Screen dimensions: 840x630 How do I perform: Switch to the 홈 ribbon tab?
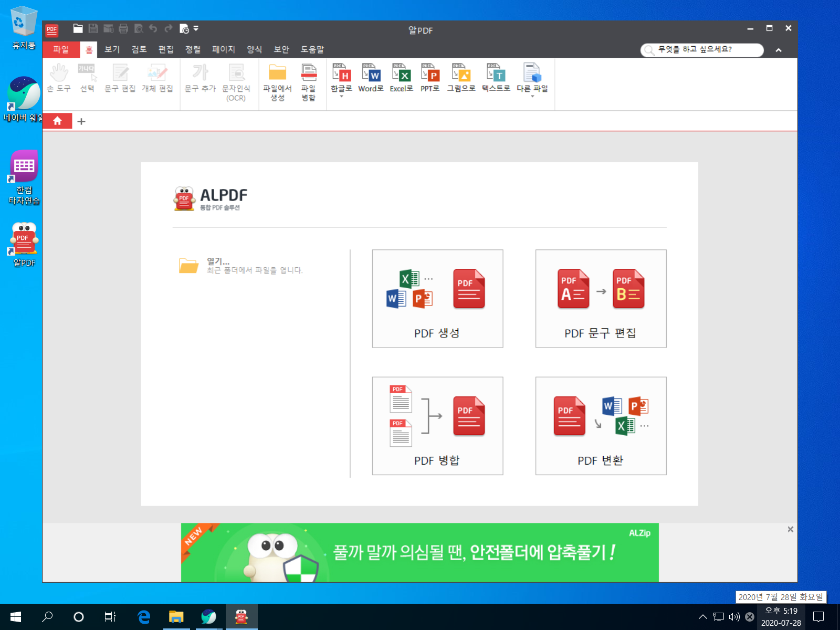point(89,49)
